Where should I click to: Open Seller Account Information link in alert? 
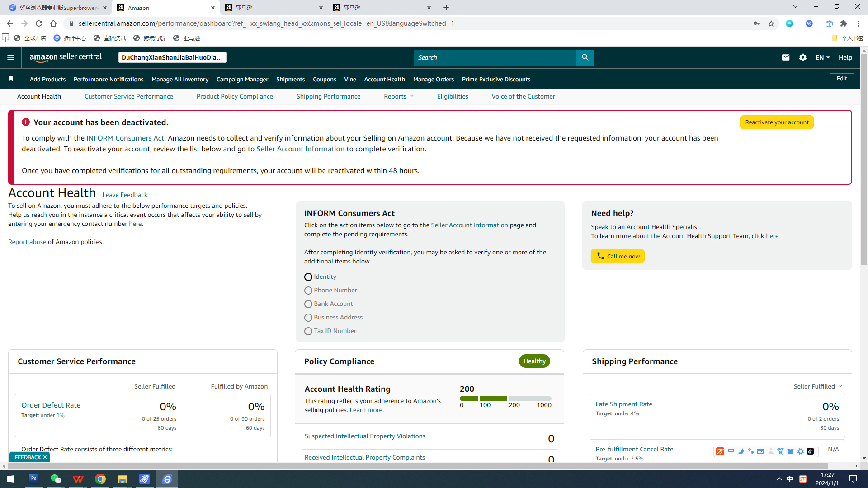[300, 149]
